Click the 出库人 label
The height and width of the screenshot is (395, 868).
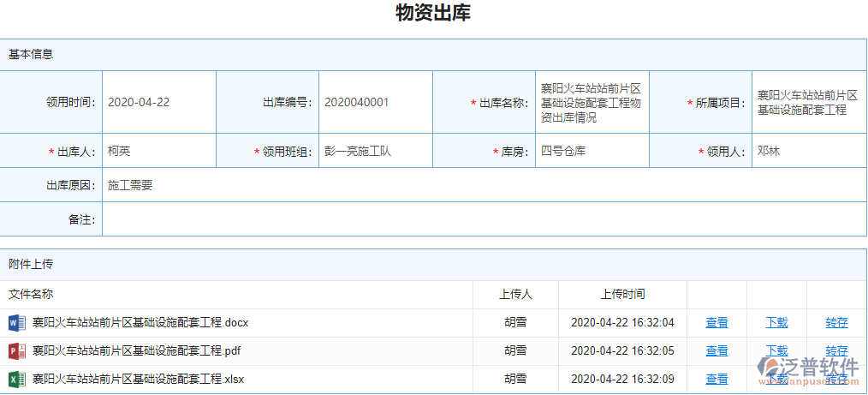coord(72,152)
